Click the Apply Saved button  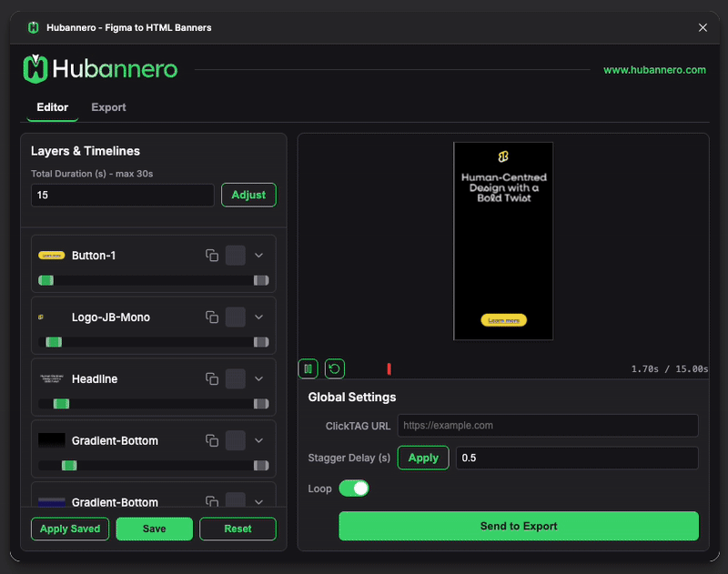pos(70,529)
